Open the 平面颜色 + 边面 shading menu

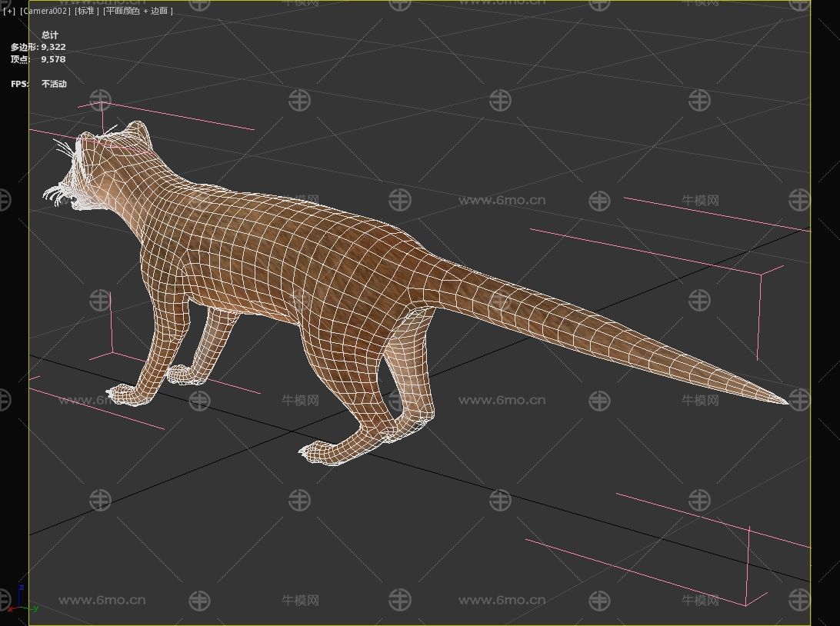pyautogui.click(x=138, y=11)
